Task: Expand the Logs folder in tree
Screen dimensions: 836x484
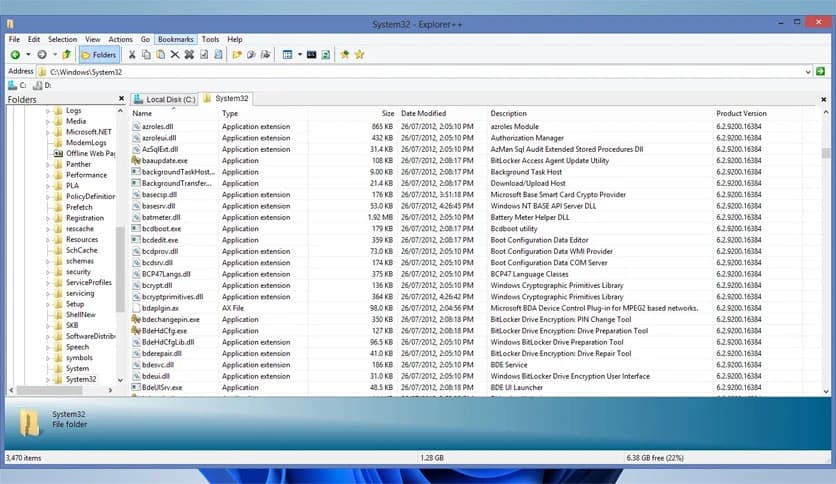Action: click(x=47, y=111)
